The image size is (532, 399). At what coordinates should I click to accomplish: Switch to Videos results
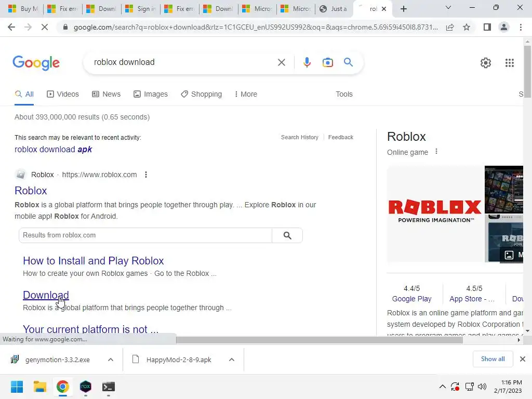coord(63,95)
